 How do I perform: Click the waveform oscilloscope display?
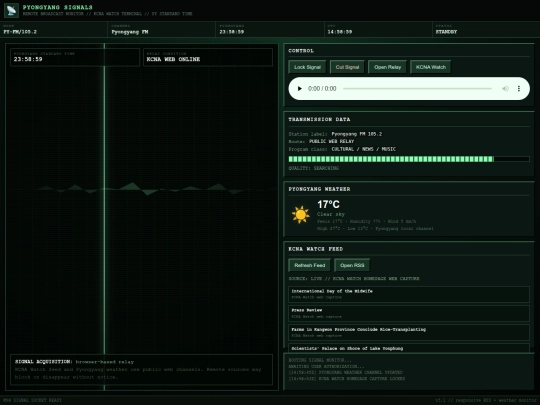142,217
